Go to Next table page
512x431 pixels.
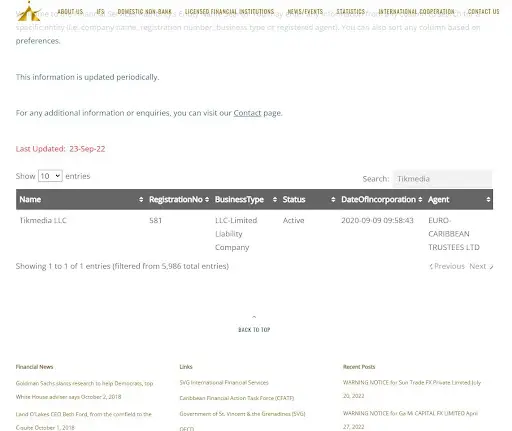click(x=481, y=266)
